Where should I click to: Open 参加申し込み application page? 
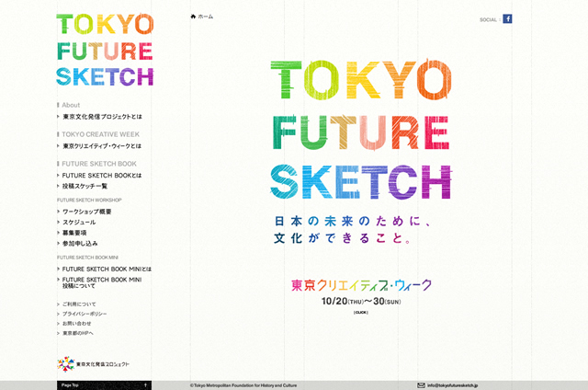click(x=80, y=244)
